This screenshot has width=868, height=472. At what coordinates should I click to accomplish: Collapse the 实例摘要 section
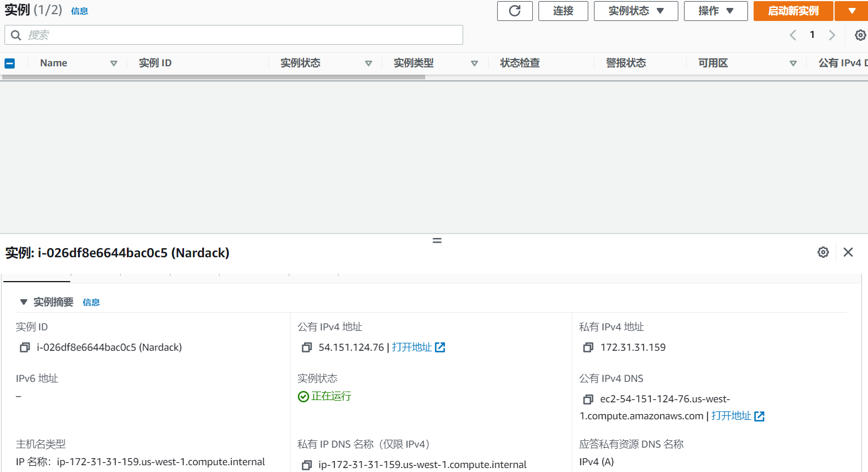click(24, 302)
